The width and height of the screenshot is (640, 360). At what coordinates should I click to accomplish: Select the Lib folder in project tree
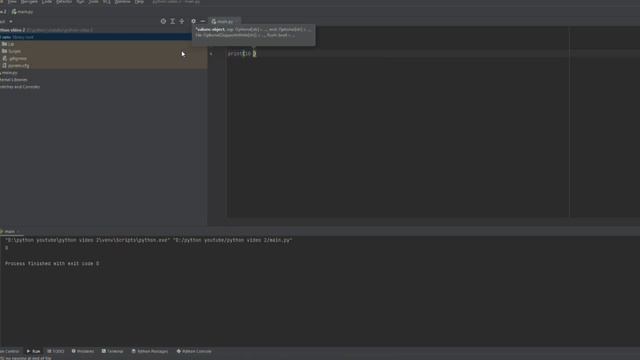coord(8,44)
